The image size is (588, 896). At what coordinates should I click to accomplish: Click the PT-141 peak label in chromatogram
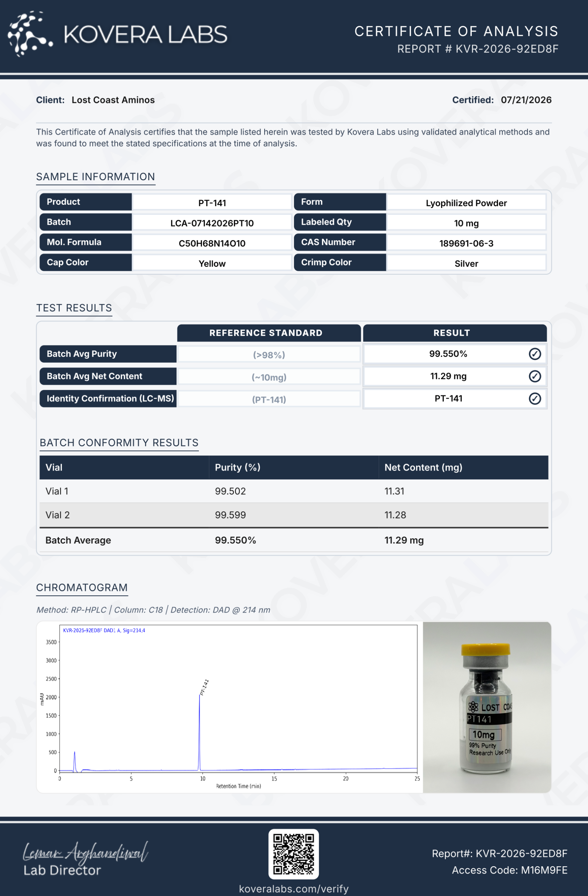pos(204,687)
